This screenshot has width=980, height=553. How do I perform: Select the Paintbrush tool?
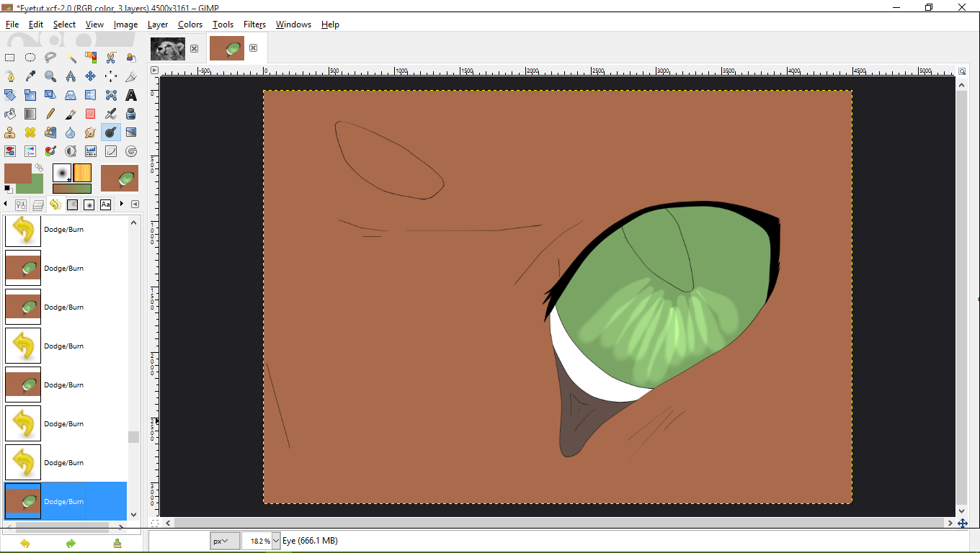[x=71, y=114]
